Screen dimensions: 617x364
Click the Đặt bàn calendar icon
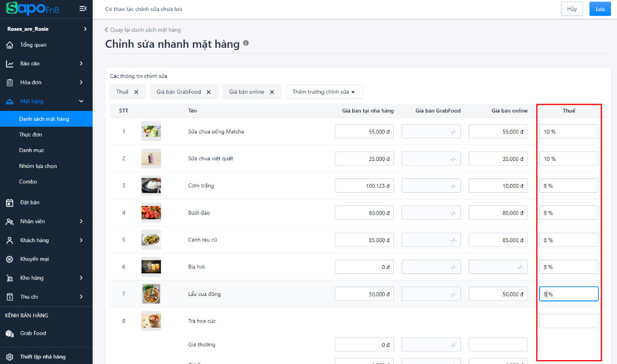coord(10,203)
